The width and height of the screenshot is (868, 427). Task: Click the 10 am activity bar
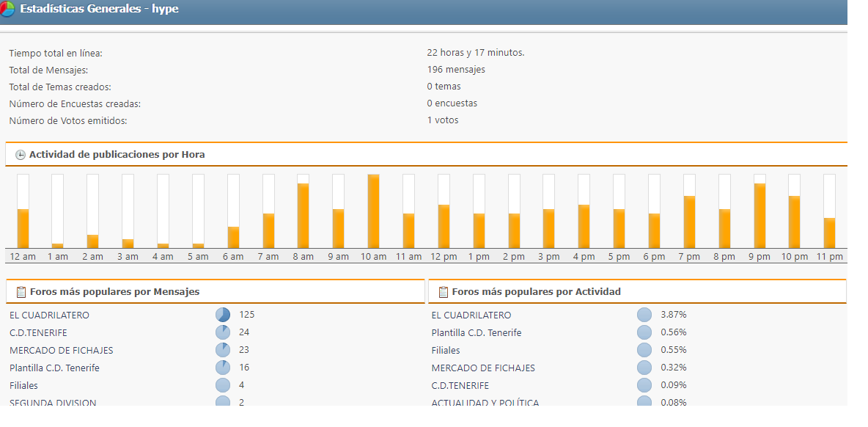click(374, 211)
